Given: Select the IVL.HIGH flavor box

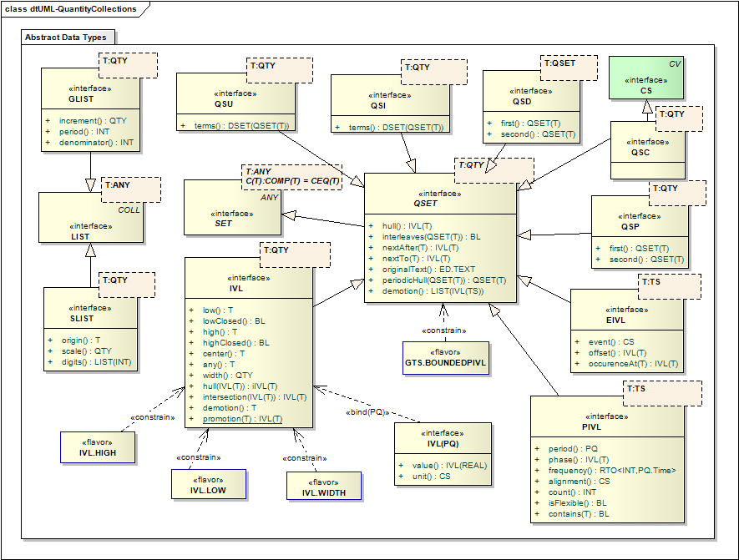Looking at the screenshot, I should point(98,447).
